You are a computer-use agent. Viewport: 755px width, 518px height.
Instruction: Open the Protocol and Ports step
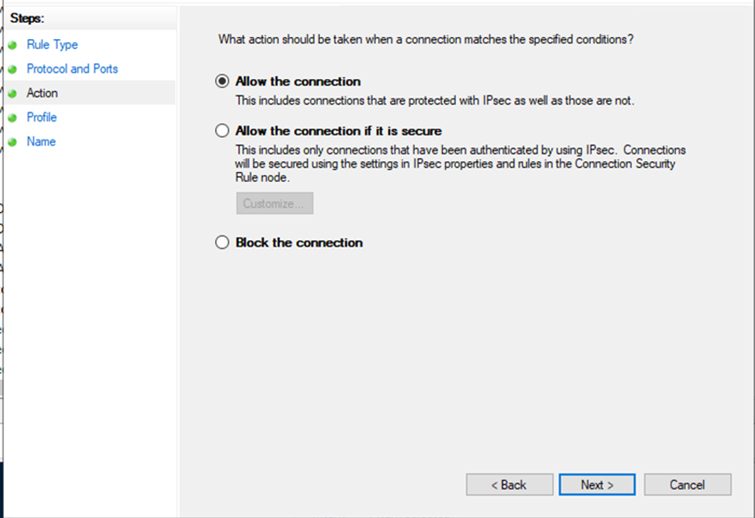coord(72,69)
